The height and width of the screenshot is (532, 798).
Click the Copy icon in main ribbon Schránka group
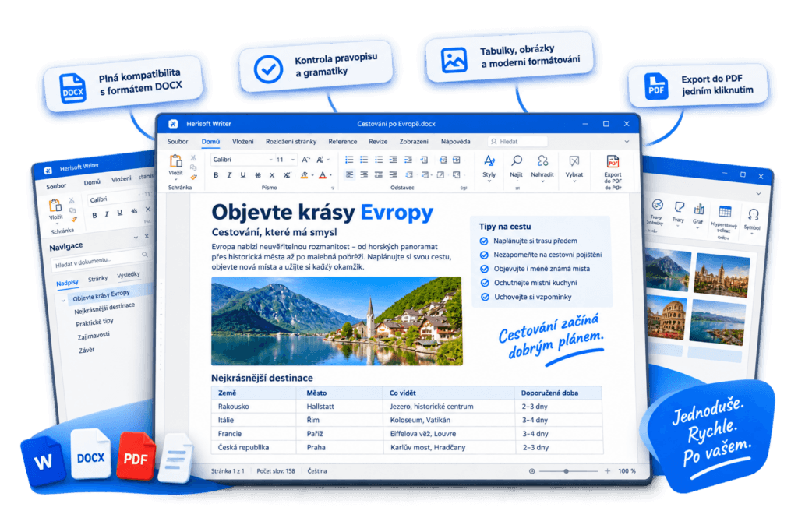click(193, 167)
